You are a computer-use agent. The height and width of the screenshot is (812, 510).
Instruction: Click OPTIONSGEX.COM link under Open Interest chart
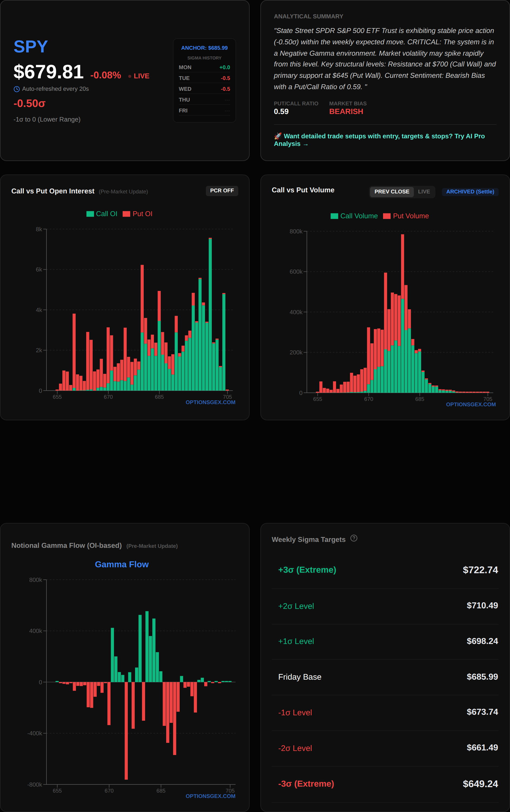(210, 402)
